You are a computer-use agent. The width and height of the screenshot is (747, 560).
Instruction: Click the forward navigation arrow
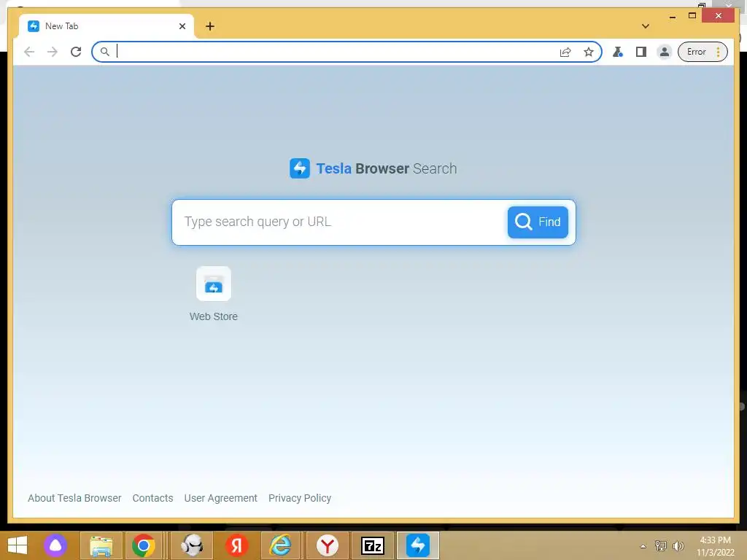click(53, 52)
